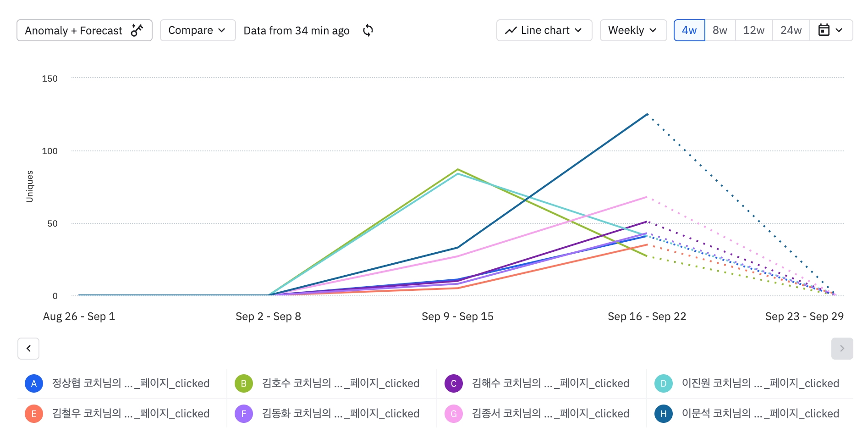Click series F purple legend badge
Screen dimensions: 868x444
244,414
